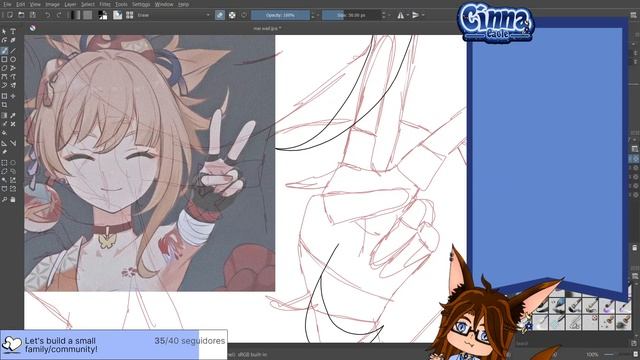This screenshot has height=360, width=640.
Task: Select the Rectangular Selection tool
Action: (4, 163)
